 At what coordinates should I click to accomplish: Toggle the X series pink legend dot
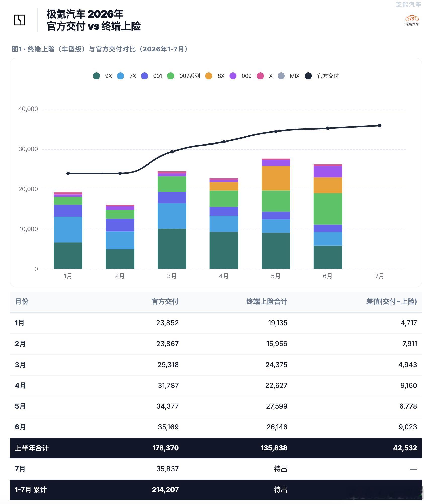point(260,76)
